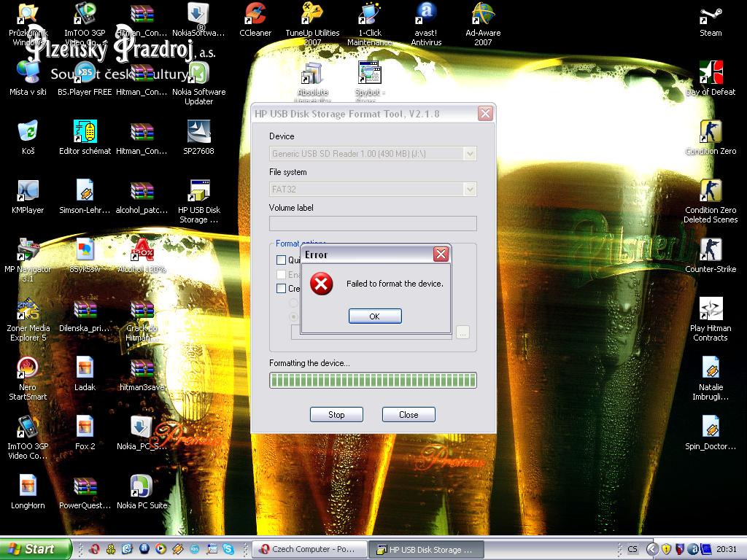Screen dimensions: 747x560
Task: Toggle the Quick Format checkbox
Action: 281,260
